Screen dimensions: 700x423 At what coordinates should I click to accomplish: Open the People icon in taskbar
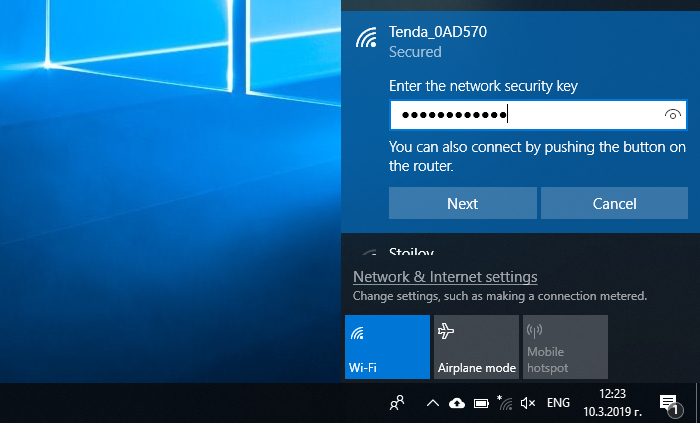click(397, 403)
